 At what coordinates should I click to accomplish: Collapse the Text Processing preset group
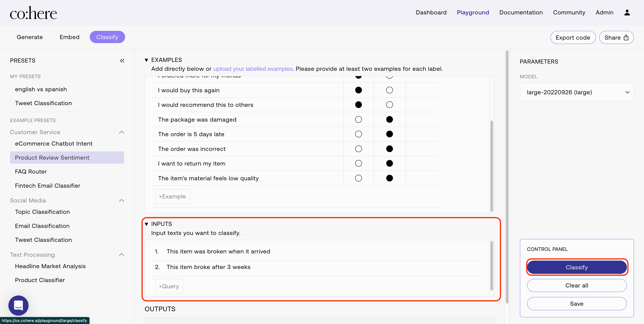[121, 255]
